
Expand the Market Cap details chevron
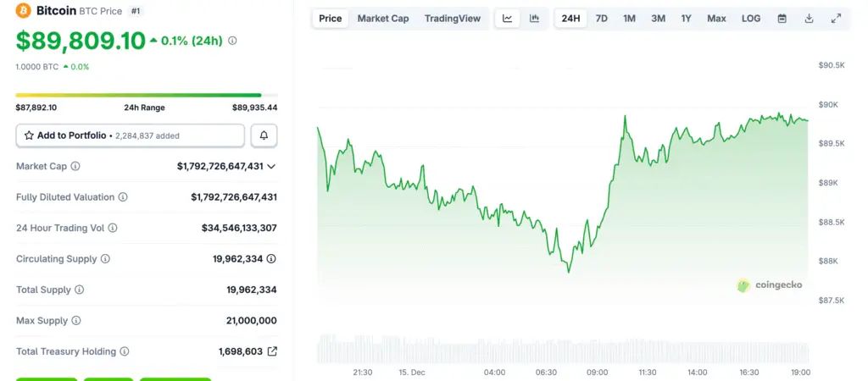click(271, 167)
